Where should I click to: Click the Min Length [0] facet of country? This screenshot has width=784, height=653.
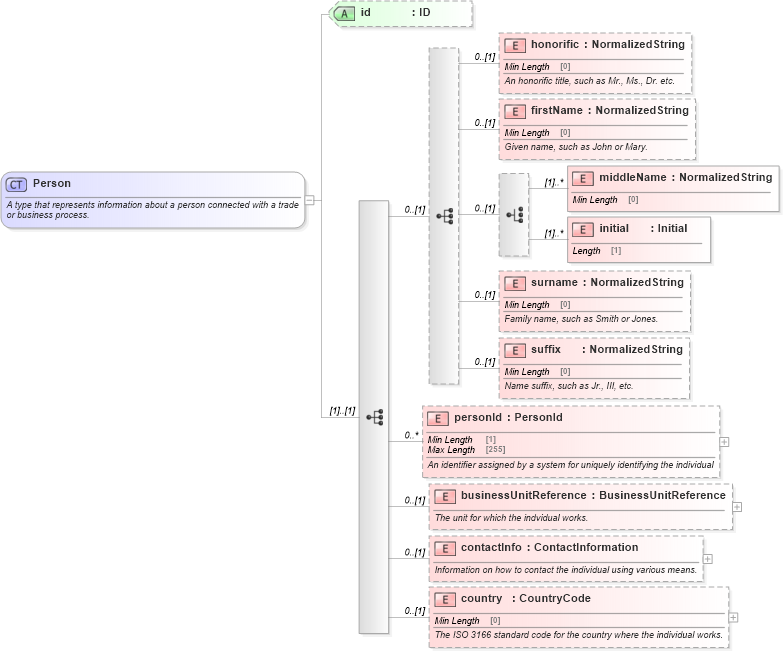click(x=467, y=621)
